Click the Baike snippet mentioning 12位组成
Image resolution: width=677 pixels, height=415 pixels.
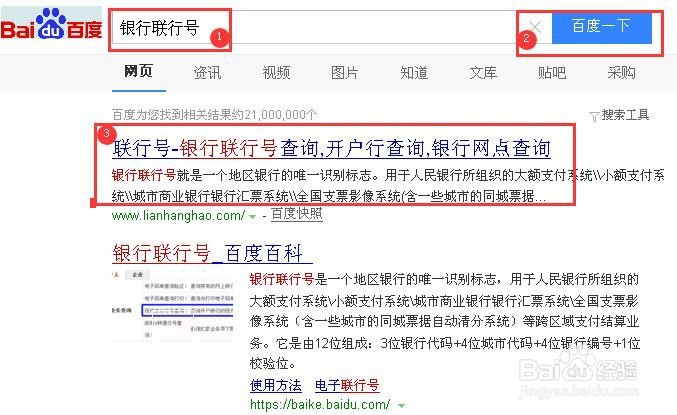tap(445, 321)
